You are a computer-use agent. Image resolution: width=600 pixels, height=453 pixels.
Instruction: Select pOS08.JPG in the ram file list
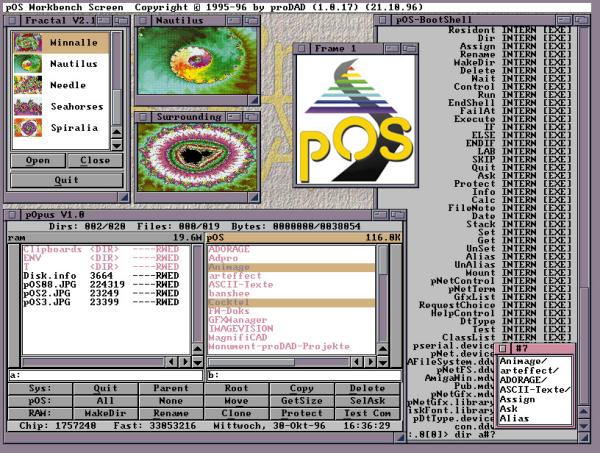tap(35, 283)
